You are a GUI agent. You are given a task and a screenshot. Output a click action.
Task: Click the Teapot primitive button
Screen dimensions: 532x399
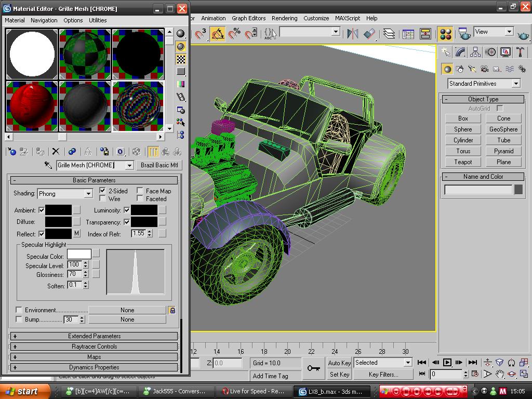tap(463, 162)
